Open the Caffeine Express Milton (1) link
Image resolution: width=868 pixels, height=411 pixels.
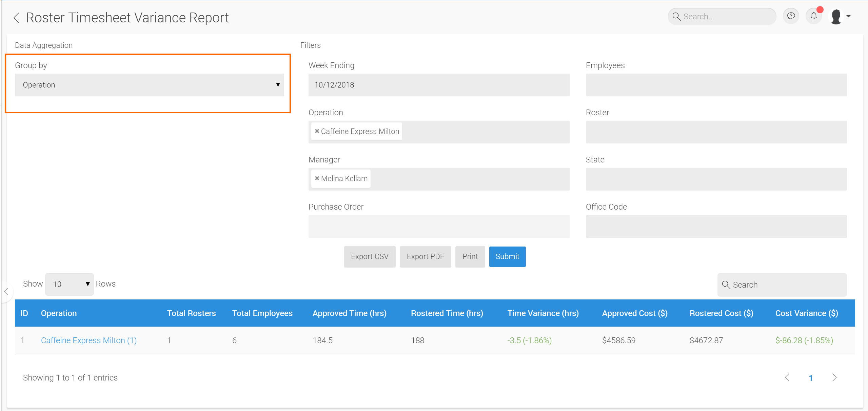click(89, 340)
